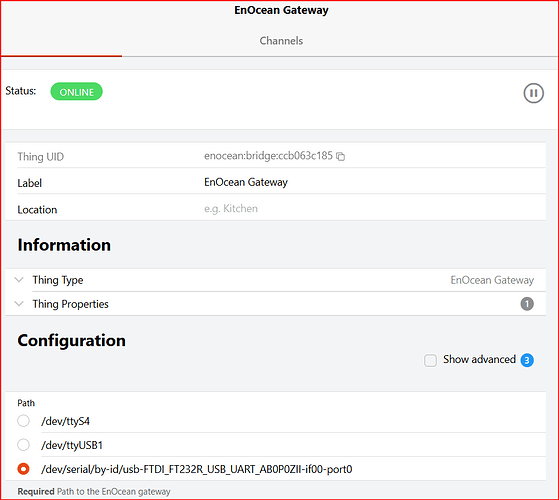Image resolution: width=559 pixels, height=500 pixels.
Task: Click the Thing Properties count badge
Action: 527,304
